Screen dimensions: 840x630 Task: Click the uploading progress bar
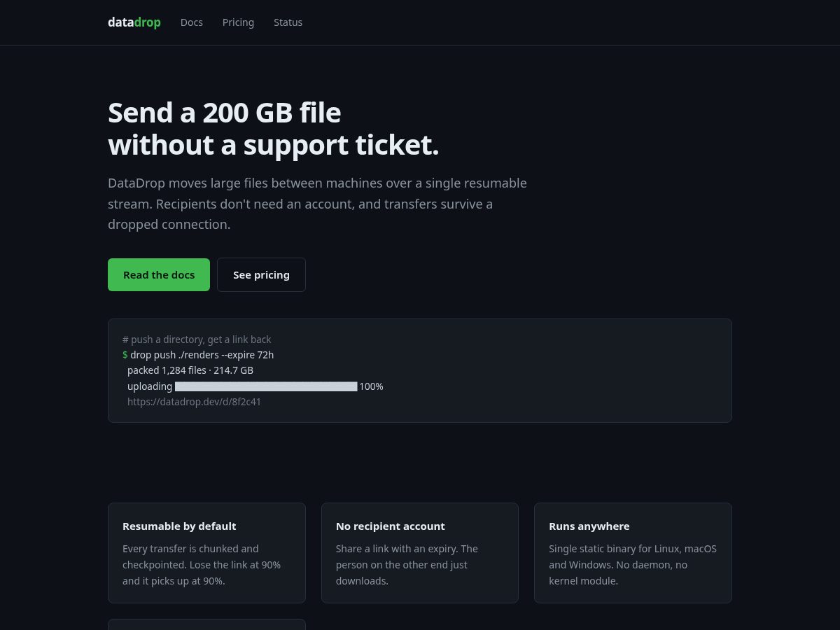coord(266,386)
